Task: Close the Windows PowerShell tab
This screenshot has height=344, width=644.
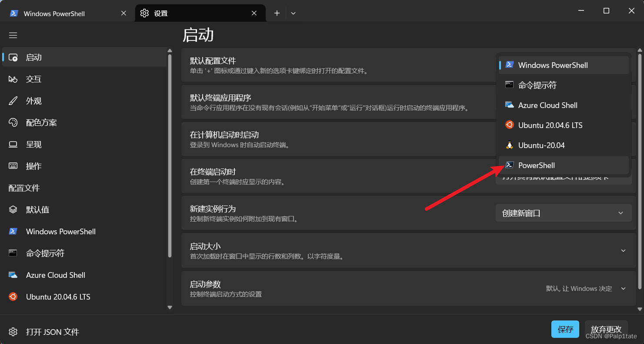Action: tap(123, 13)
